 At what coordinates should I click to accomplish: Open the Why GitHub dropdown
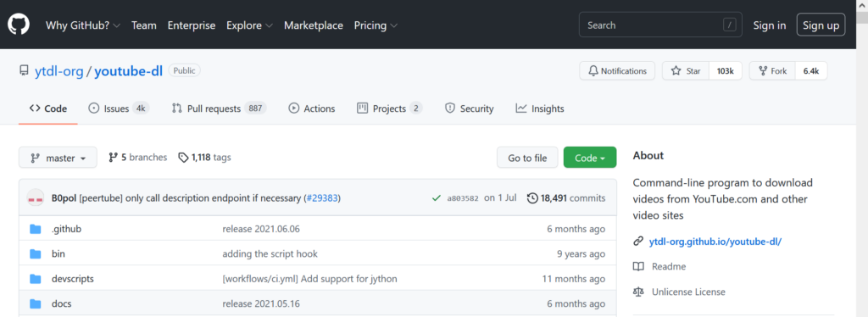[x=83, y=25]
